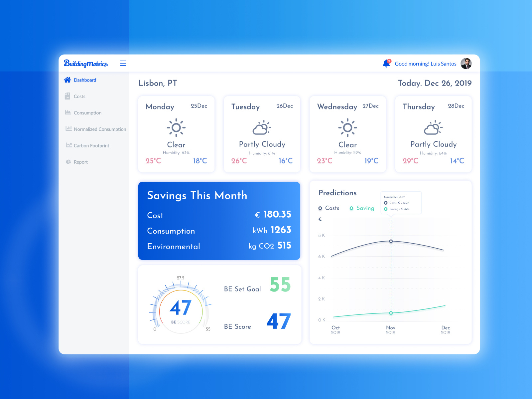The image size is (532, 399).
Task: Select the Report sidebar entry
Action: pos(80,162)
